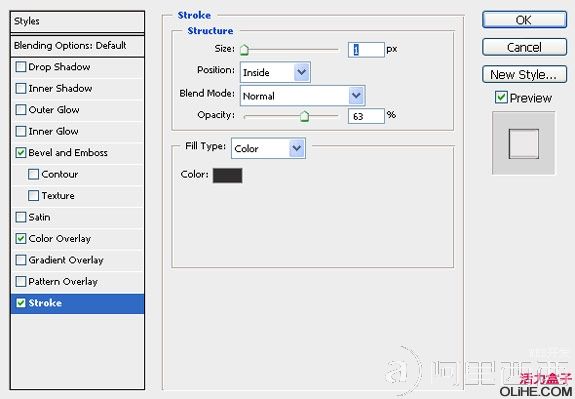Viewport: 575px width, 399px height.
Task: Tick the Satin checkbox
Action: pos(21,217)
